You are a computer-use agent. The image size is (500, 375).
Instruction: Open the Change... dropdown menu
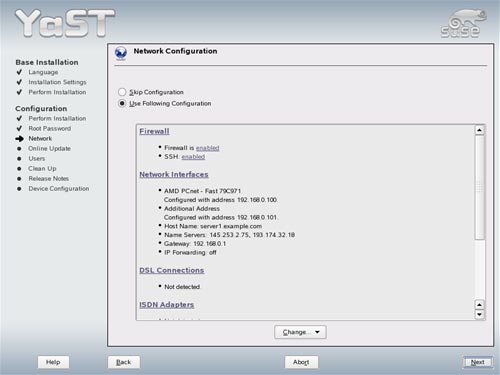click(300, 332)
